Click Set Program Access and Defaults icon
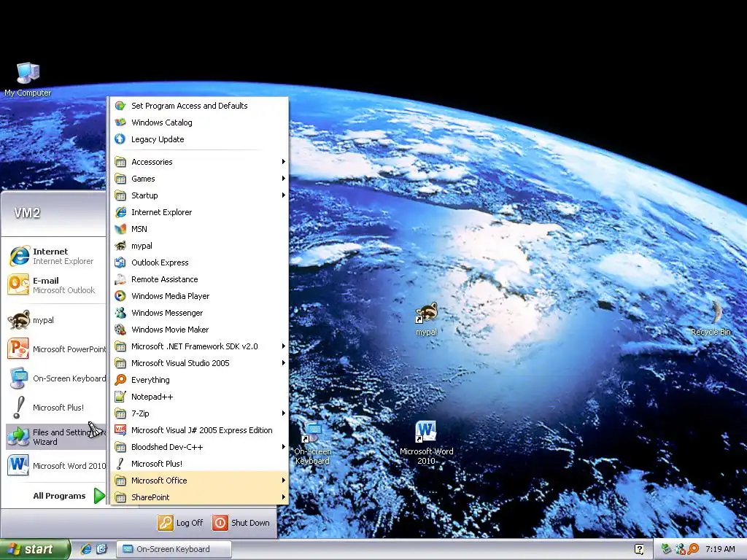The width and height of the screenshot is (747, 560). click(x=120, y=106)
